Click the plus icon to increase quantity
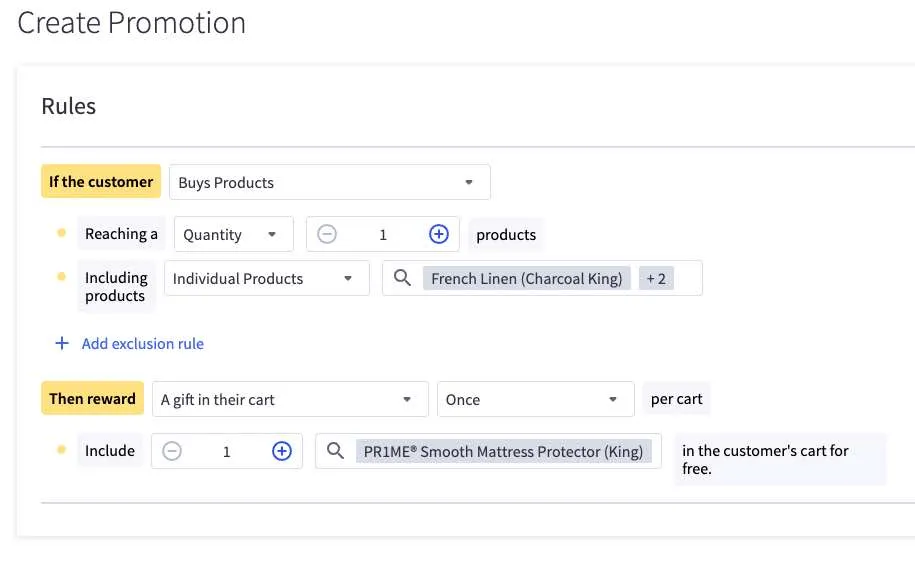 438,233
